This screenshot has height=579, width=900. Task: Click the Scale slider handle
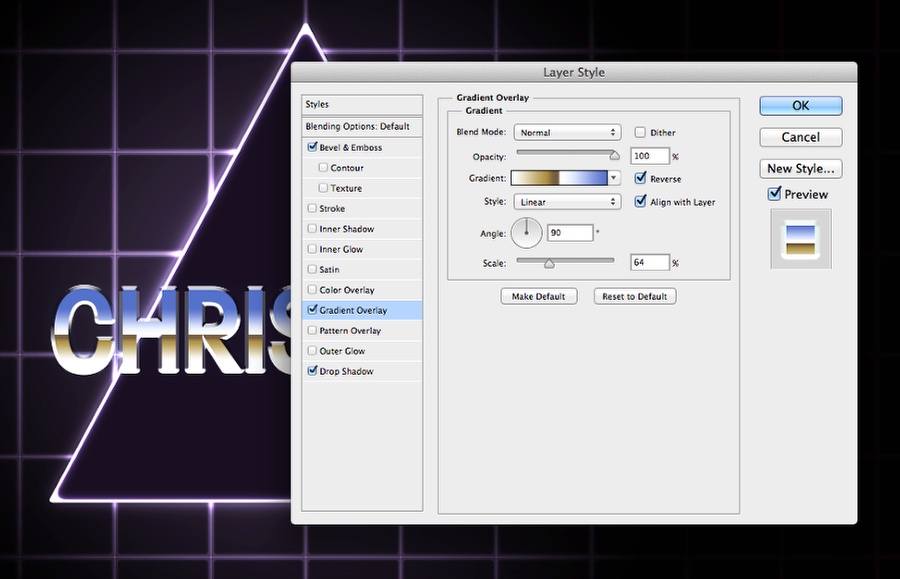click(549, 263)
